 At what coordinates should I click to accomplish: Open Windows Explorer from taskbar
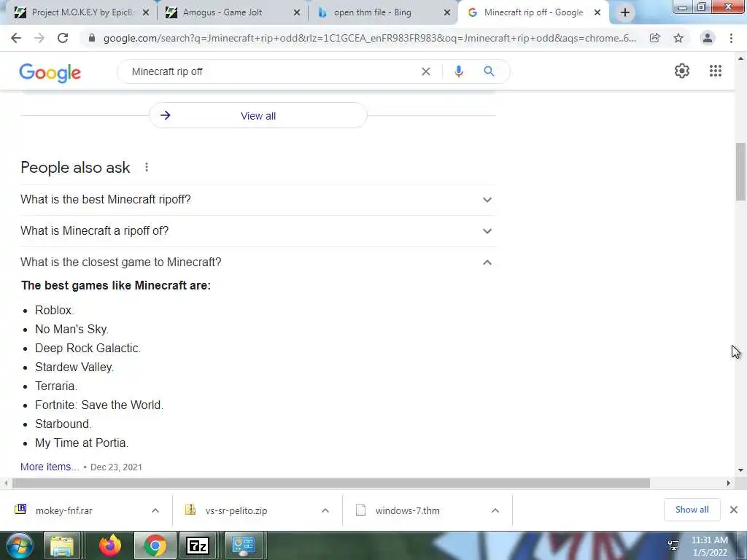coord(63,545)
